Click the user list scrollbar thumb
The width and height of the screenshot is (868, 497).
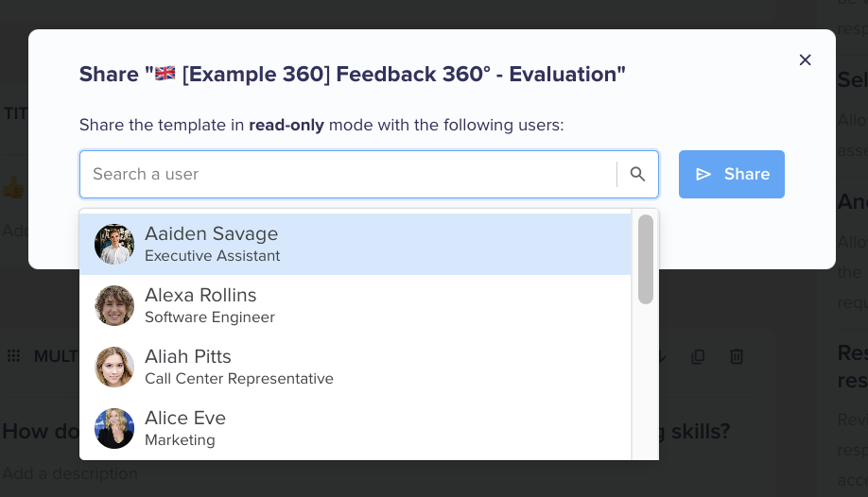pos(646,259)
